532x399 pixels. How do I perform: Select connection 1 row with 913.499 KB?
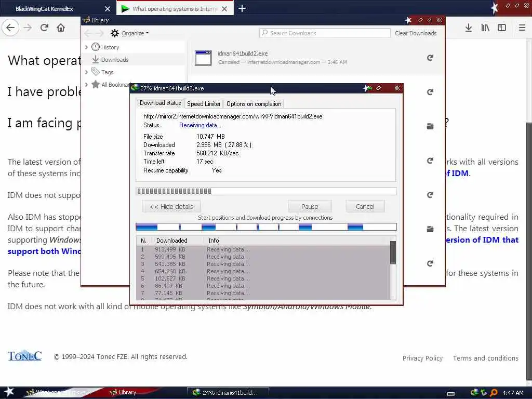(263, 249)
